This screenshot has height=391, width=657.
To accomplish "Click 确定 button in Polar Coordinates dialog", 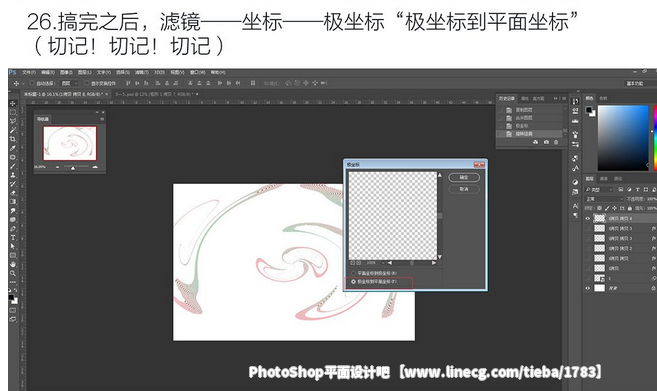I will click(464, 177).
